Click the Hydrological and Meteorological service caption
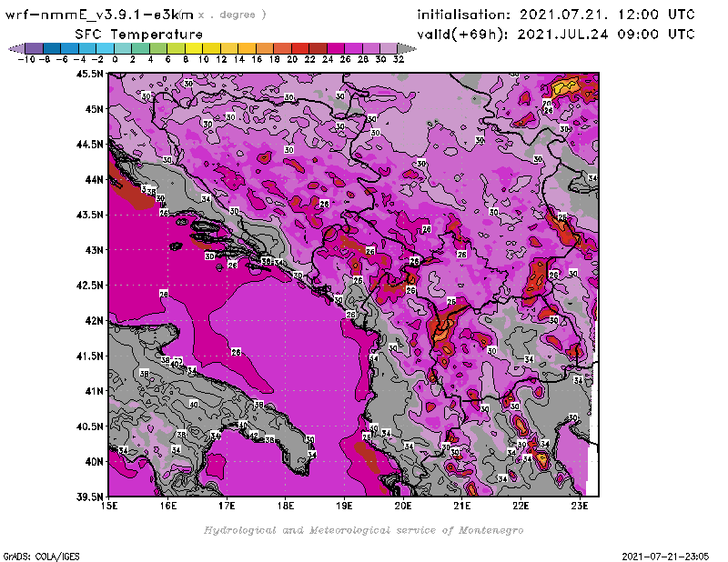 363,530
